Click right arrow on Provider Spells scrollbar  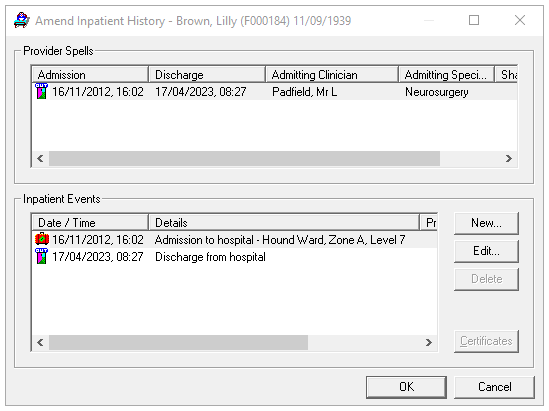tap(509, 159)
